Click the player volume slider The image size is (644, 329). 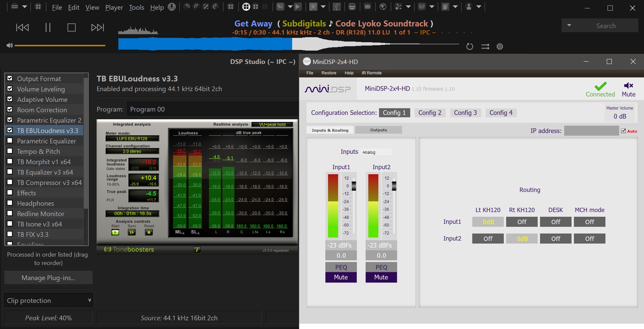pos(60,45)
